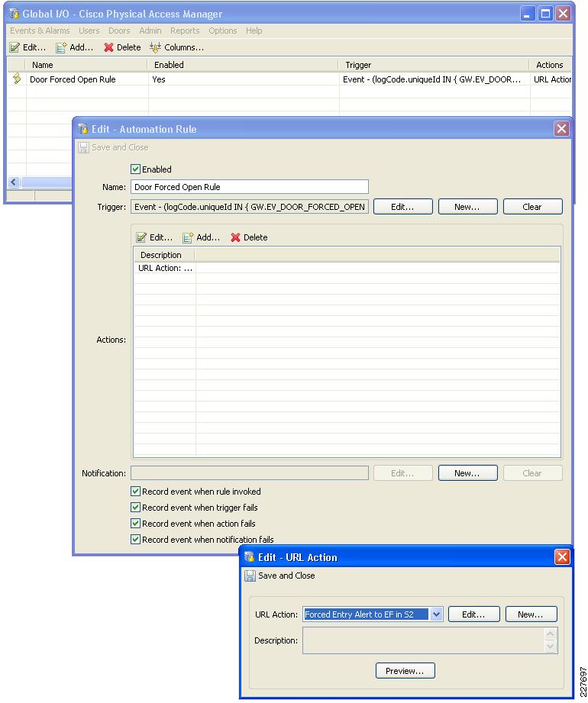The height and width of the screenshot is (703, 588).
Task: Toggle Record event when trigger fails
Action: (x=135, y=508)
